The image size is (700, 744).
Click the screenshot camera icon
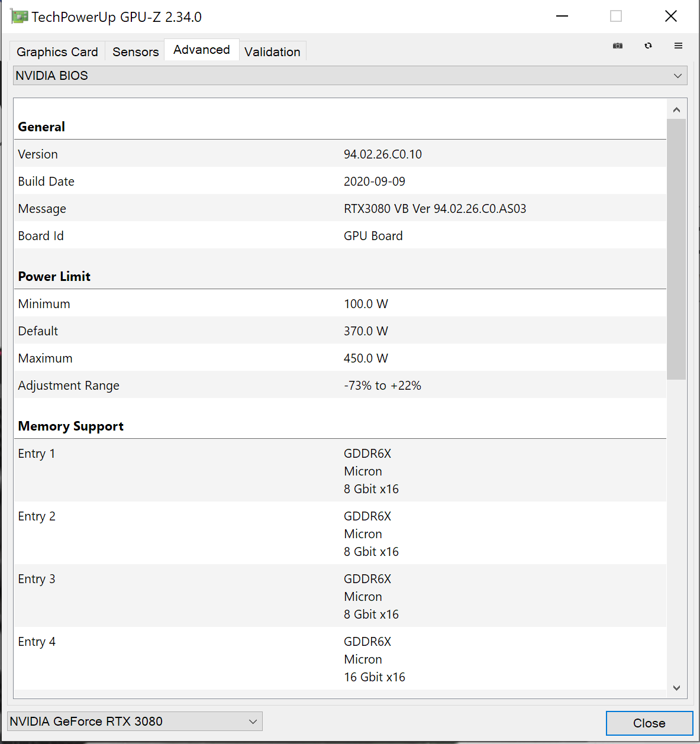tap(618, 46)
